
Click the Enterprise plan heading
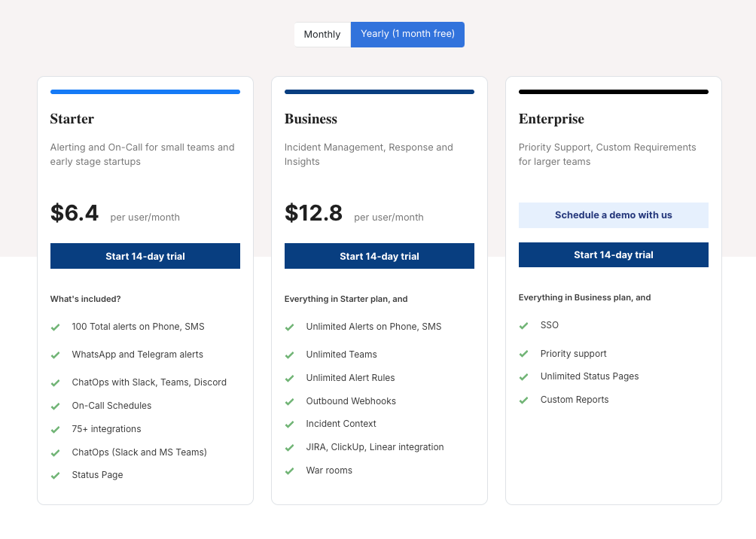[x=551, y=119]
